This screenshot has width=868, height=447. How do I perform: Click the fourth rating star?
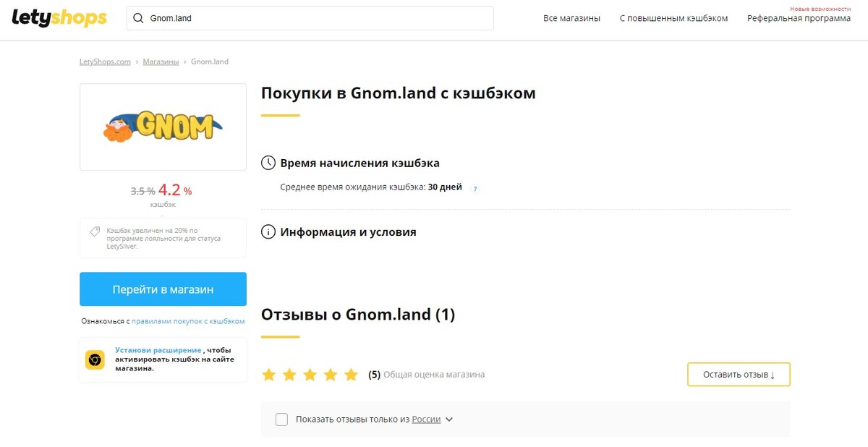(331, 375)
